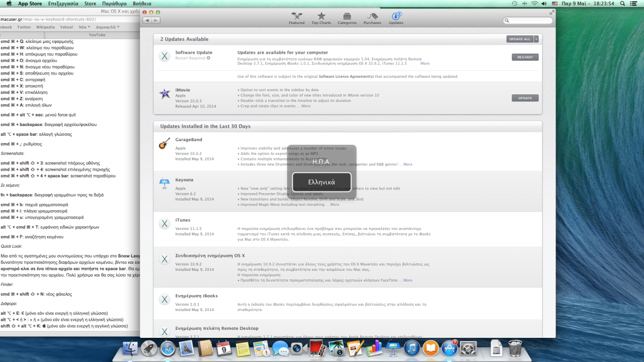Open iBooks from the Dock
This screenshot has width=644, height=362.
[x=430, y=349]
